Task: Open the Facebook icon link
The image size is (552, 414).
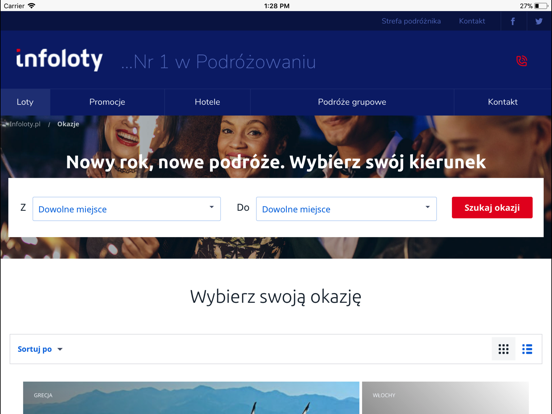Action: [513, 21]
